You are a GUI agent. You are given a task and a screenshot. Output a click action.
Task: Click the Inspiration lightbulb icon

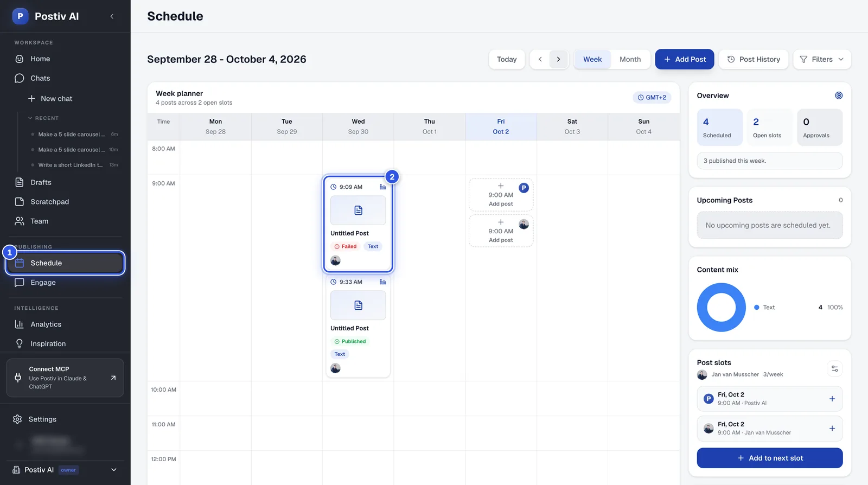[x=20, y=344]
